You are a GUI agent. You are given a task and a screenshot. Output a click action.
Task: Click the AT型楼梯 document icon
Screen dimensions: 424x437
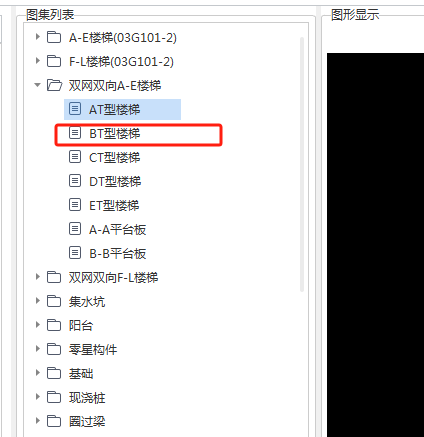point(75,109)
